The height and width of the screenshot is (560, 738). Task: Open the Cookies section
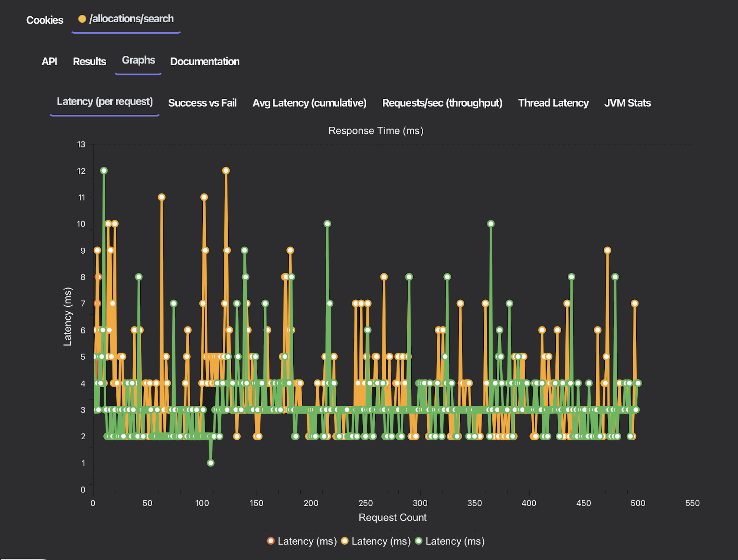tap(45, 20)
